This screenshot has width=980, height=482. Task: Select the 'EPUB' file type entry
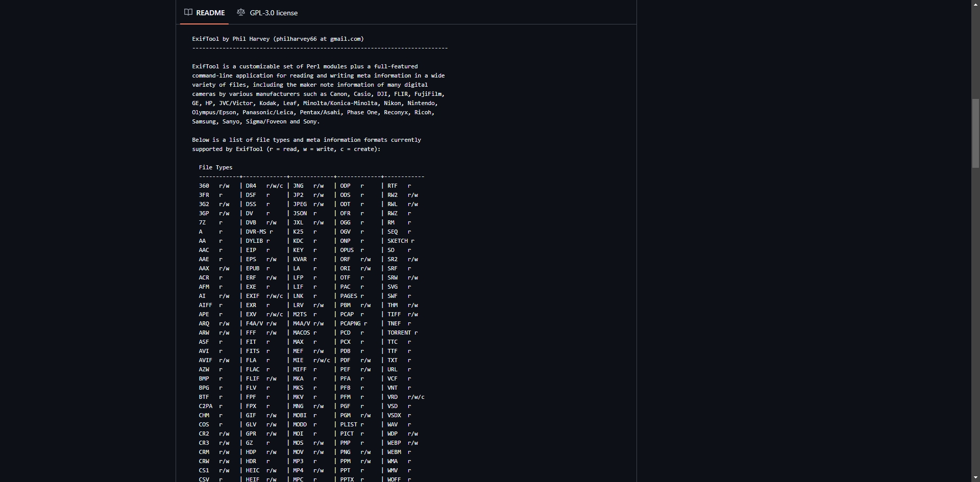coord(252,268)
